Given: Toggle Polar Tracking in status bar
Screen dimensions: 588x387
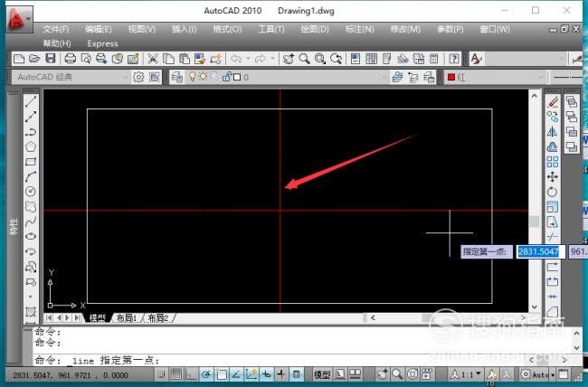Looking at the screenshot, I should [x=206, y=374].
